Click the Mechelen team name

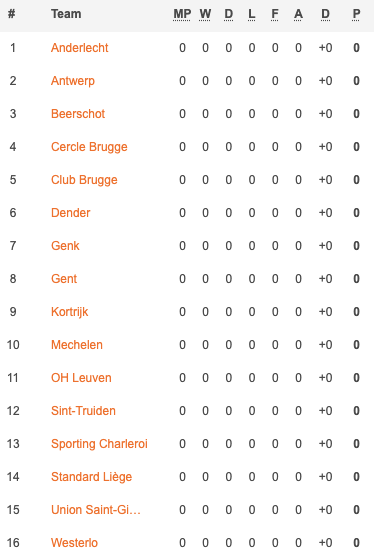77,345
